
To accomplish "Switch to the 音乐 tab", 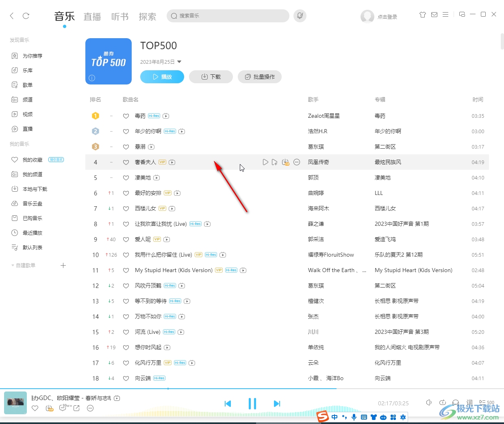I will [x=65, y=17].
